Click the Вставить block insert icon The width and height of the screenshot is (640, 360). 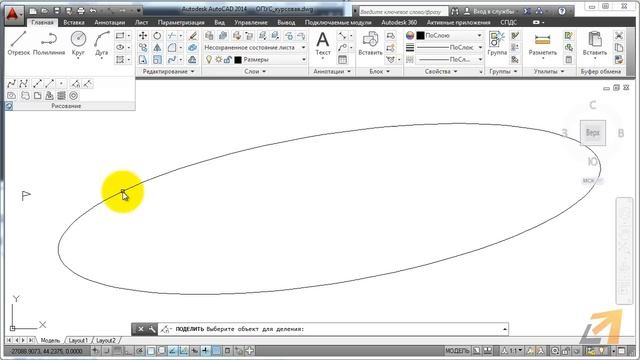(370, 43)
